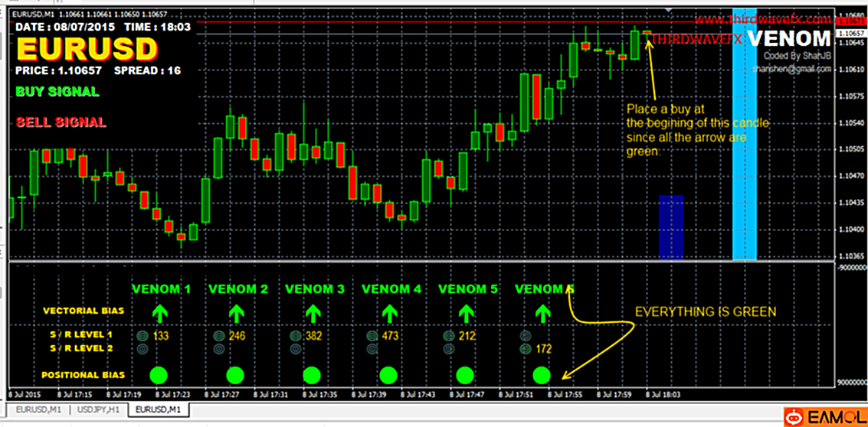Image resolution: width=868 pixels, height=427 pixels.
Task: Click the VENOM 2 heading label
Action: click(x=238, y=288)
